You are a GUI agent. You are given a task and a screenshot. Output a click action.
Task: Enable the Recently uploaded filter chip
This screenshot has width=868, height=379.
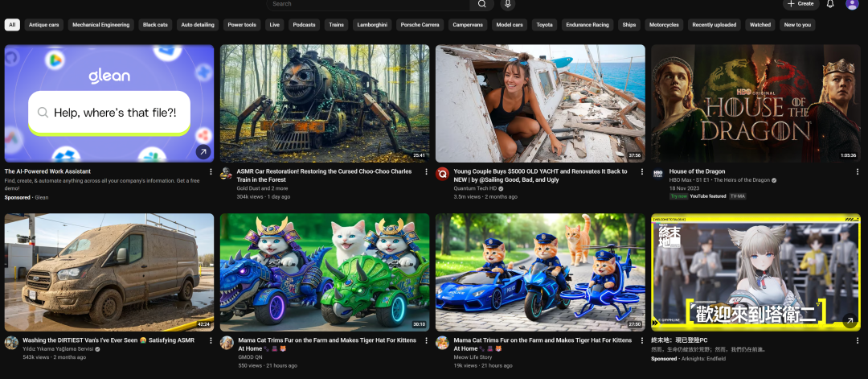coord(714,25)
